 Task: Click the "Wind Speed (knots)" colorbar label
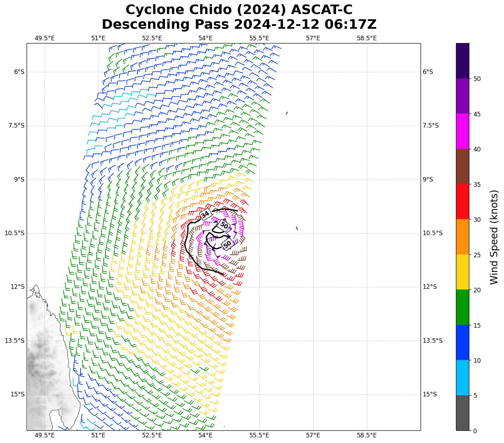[x=493, y=237]
